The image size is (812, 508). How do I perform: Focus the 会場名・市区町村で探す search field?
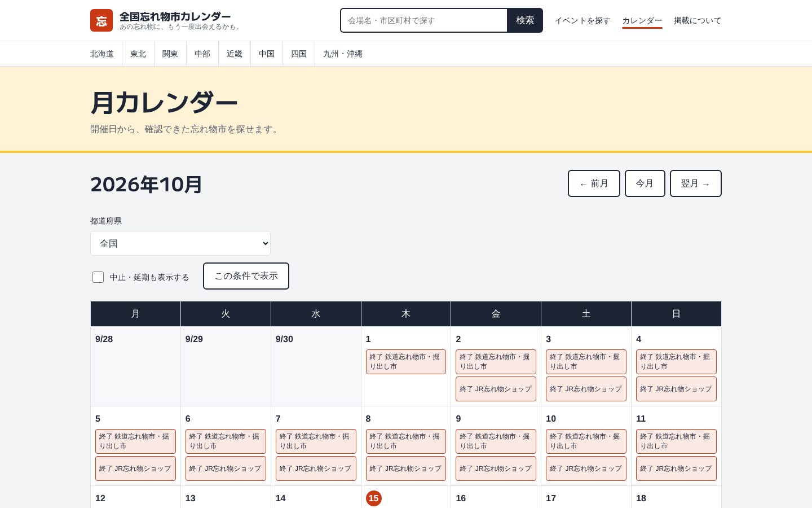point(424,20)
